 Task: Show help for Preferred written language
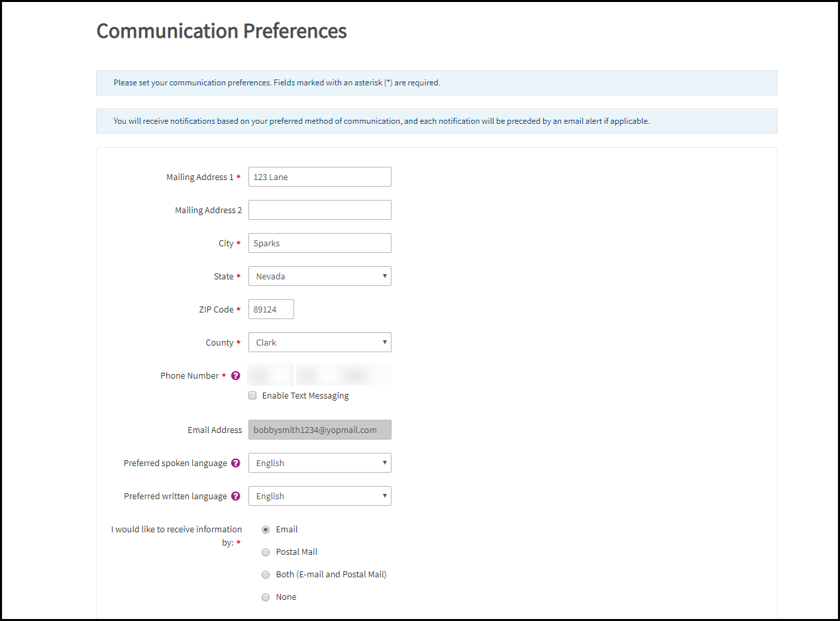point(236,497)
